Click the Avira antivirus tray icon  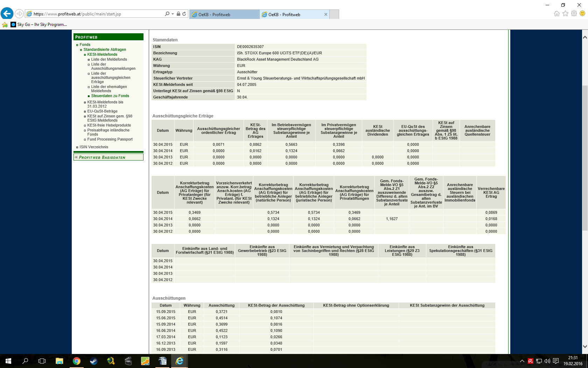point(531,361)
